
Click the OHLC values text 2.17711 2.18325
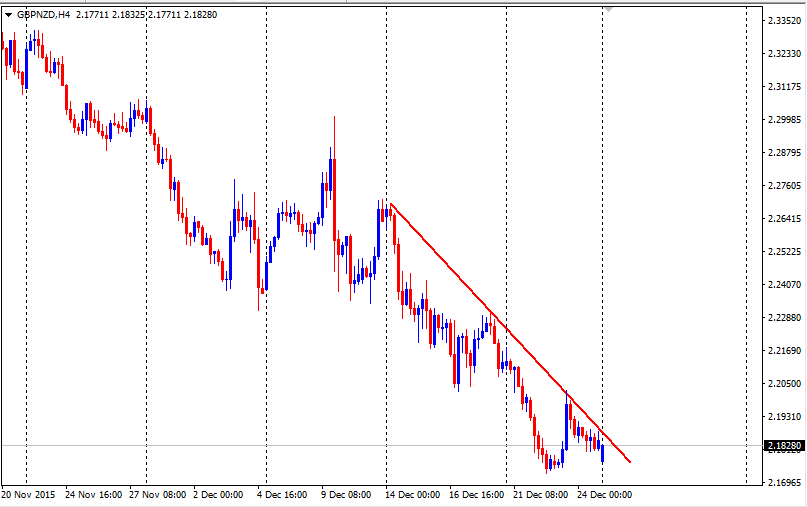pos(110,15)
